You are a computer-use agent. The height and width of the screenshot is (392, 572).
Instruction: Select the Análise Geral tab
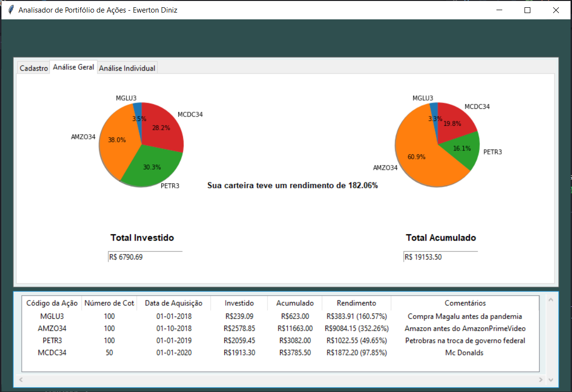click(x=73, y=67)
